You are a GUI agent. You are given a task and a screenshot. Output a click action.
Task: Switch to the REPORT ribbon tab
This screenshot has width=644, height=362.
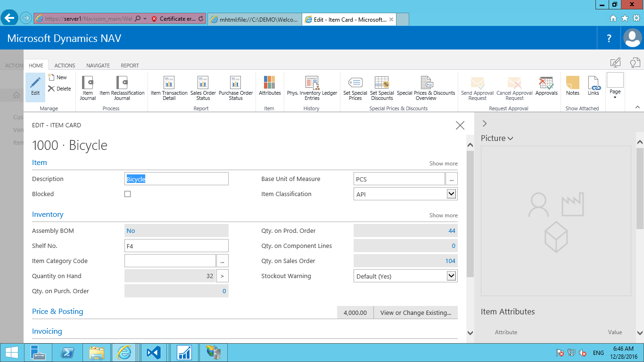coord(130,66)
